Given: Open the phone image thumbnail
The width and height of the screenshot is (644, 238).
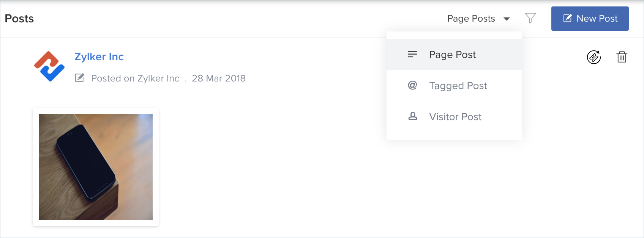Looking at the screenshot, I should 96,167.
